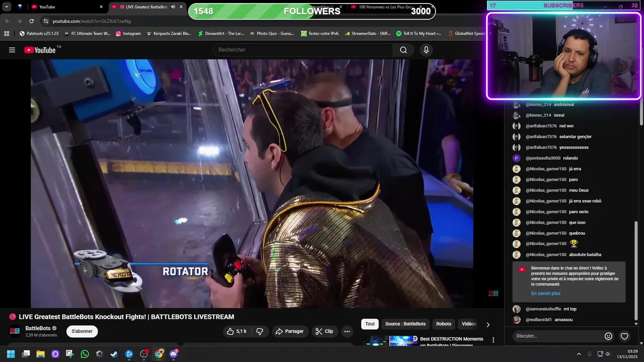The width and height of the screenshot is (644, 362).
Task: Open emoji picker in live chat
Action: (608, 336)
